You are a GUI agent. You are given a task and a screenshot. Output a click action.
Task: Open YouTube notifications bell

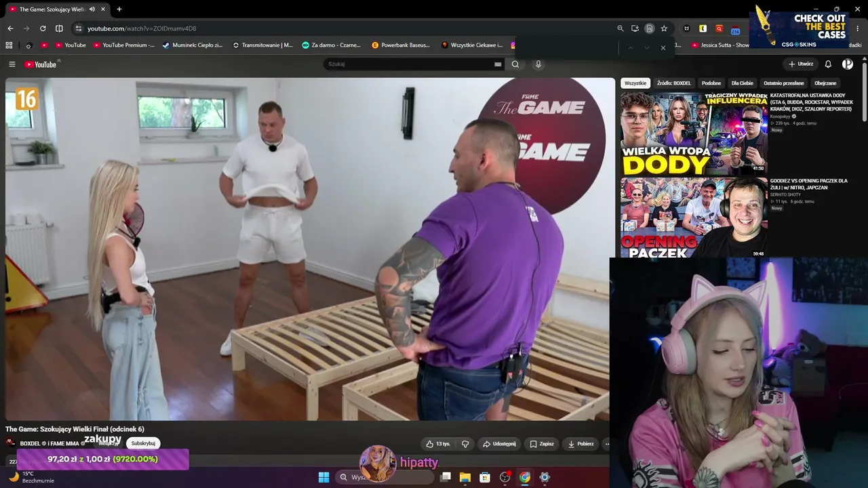coord(828,64)
